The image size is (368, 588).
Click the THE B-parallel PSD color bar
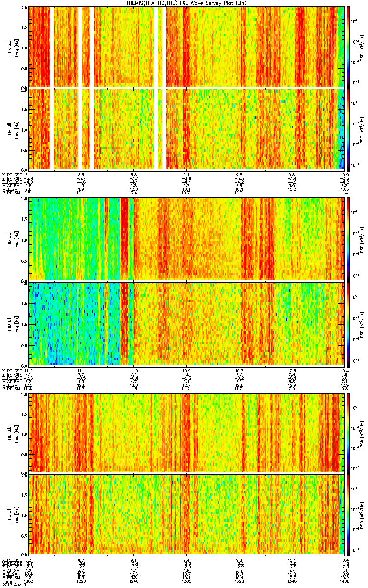349,514
